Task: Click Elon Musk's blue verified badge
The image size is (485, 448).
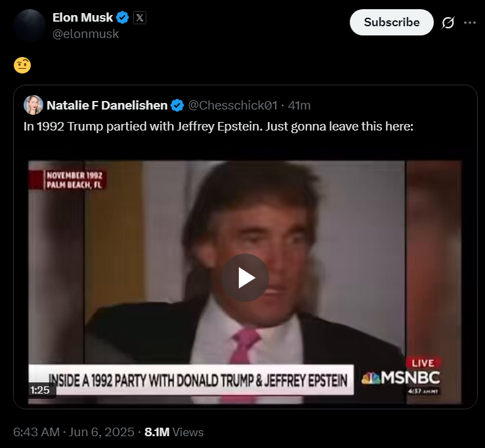Action: point(123,18)
